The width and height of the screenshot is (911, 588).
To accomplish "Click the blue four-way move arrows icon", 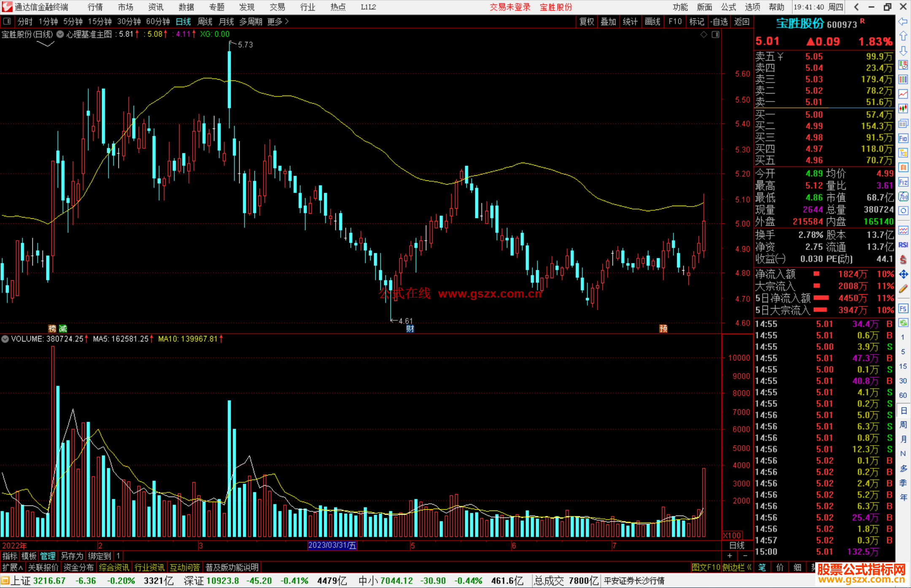I will pyautogui.click(x=903, y=274).
